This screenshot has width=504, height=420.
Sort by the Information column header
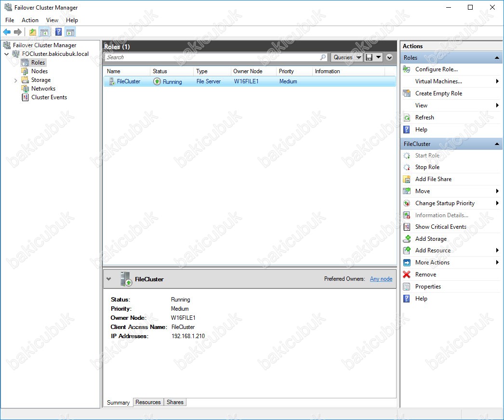coord(348,71)
